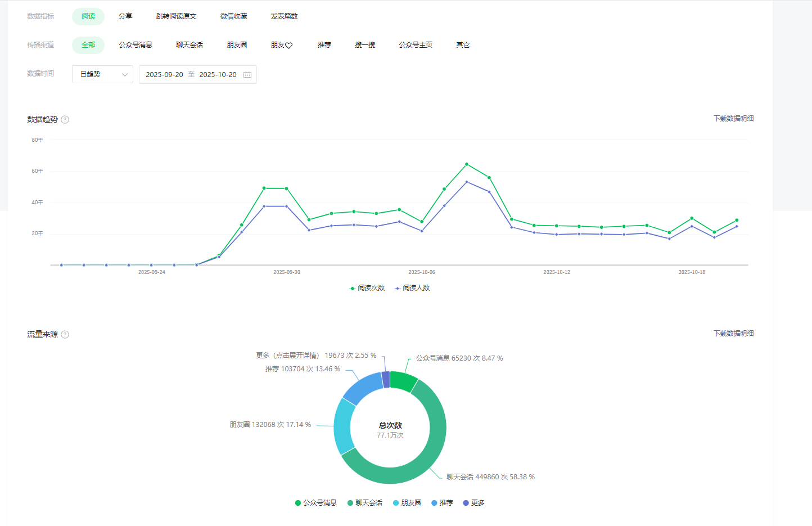Toggle 更多 legend dot under donut chart

(x=466, y=503)
